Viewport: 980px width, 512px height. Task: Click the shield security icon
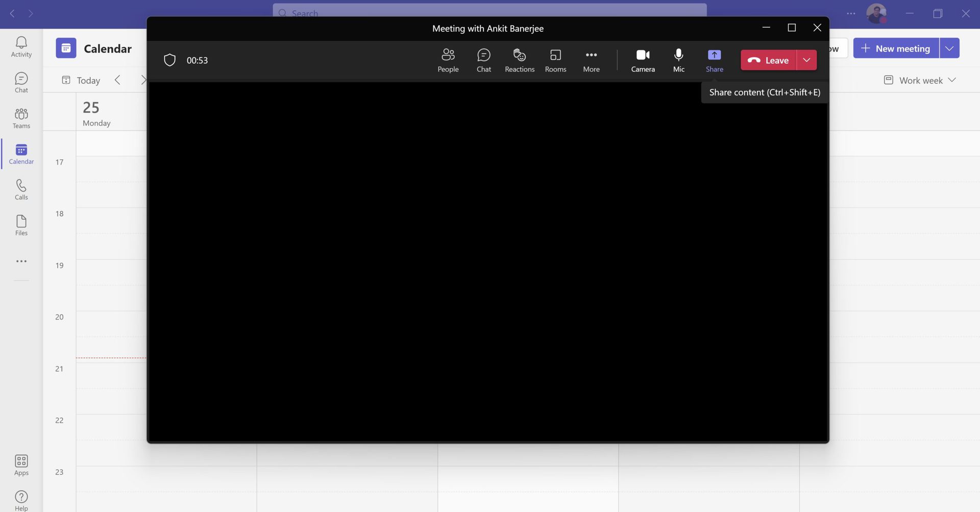point(169,60)
